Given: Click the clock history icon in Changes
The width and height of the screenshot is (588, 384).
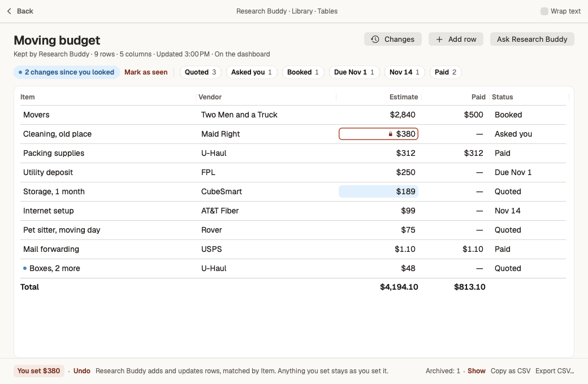Looking at the screenshot, I should point(375,40).
